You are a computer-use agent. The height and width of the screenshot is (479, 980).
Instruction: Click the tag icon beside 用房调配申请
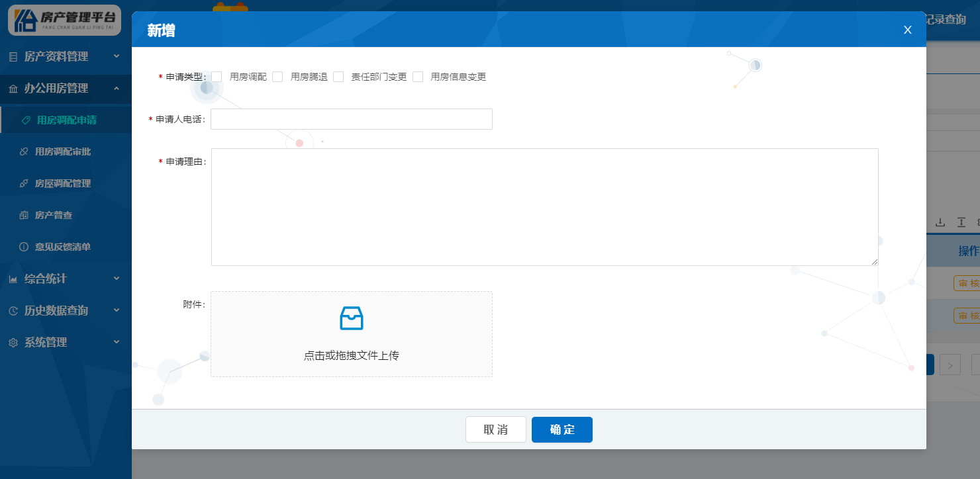click(26, 120)
